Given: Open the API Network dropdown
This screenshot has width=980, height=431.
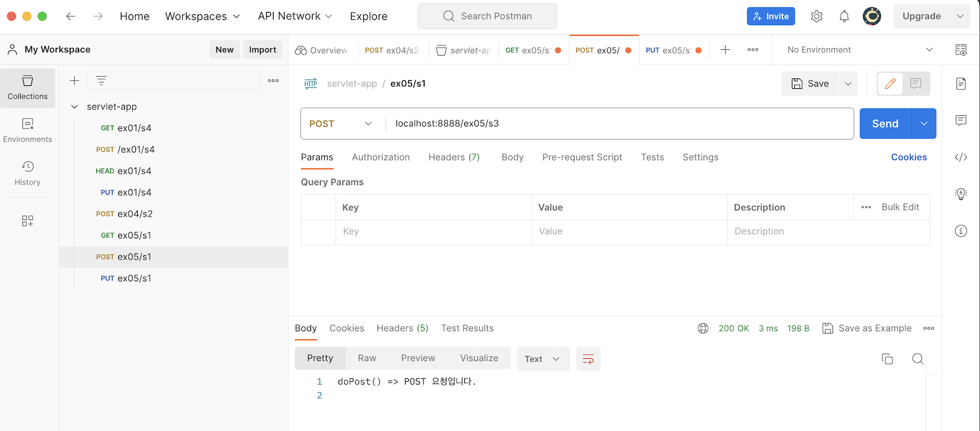Looking at the screenshot, I should (x=295, y=16).
